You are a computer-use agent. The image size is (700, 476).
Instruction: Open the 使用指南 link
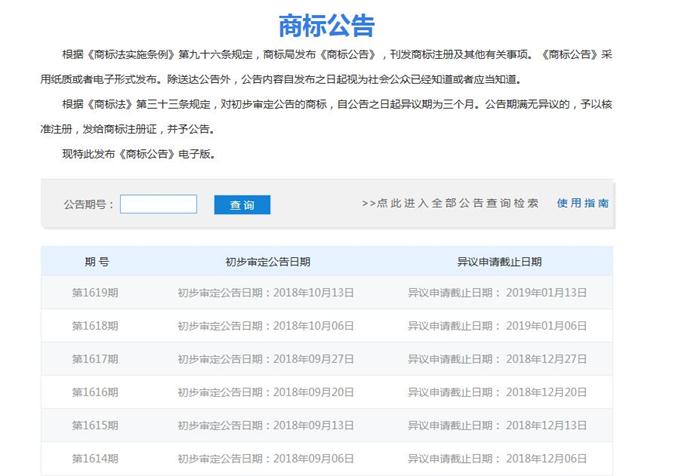point(583,203)
